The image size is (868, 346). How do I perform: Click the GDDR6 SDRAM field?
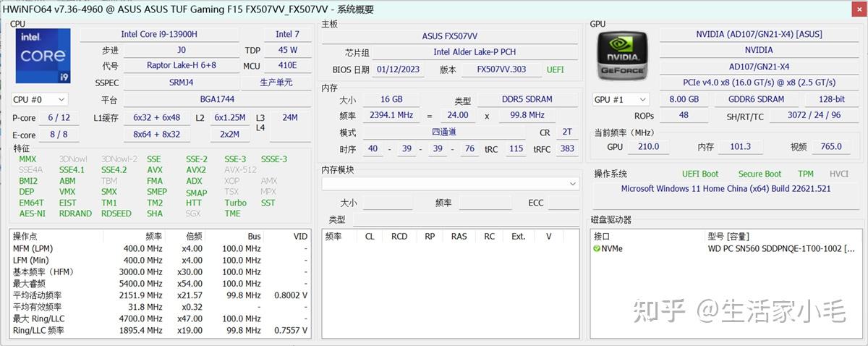(x=759, y=99)
